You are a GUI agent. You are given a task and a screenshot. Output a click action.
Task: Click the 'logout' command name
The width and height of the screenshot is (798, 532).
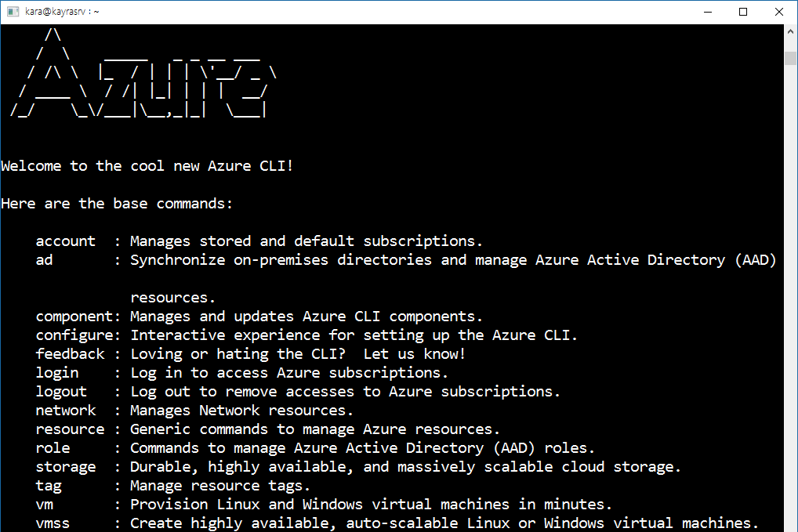click(61, 392)
